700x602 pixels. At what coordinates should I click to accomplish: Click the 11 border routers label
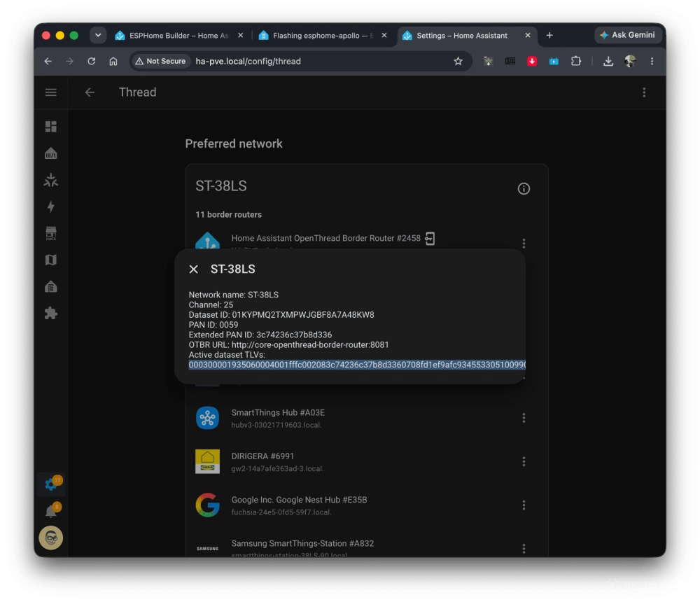(229, 215)
